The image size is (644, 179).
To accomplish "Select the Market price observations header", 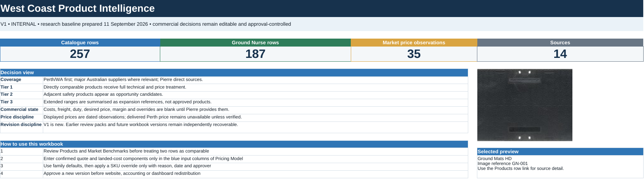I will pyautogui.click(x=414, y=42).
